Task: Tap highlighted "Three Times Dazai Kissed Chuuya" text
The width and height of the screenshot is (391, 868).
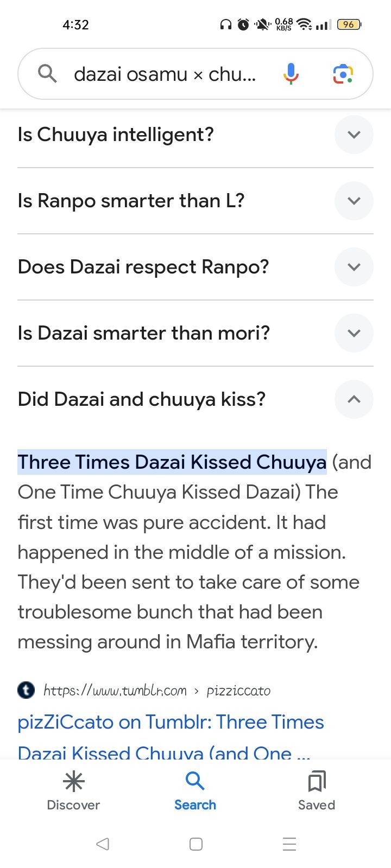Action: (172, 462)
